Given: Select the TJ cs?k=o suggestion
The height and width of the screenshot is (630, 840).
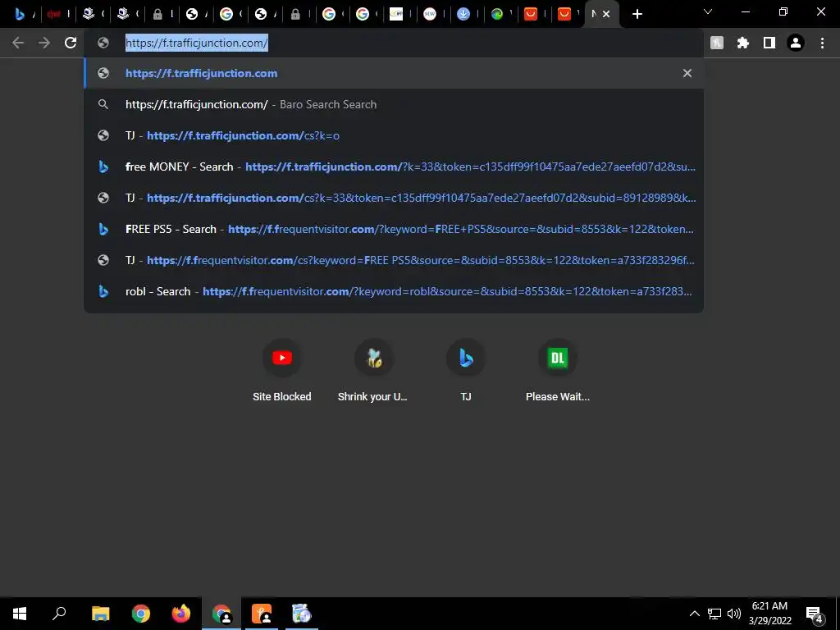Looking at the screenshot, I should (x=394, y=135).
